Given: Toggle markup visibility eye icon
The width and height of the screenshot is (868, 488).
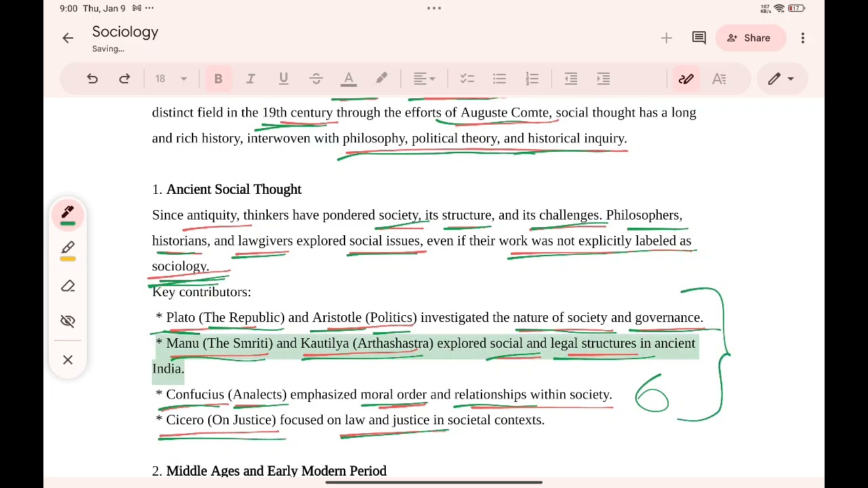Looking at the screenshot, I should 68,321.
